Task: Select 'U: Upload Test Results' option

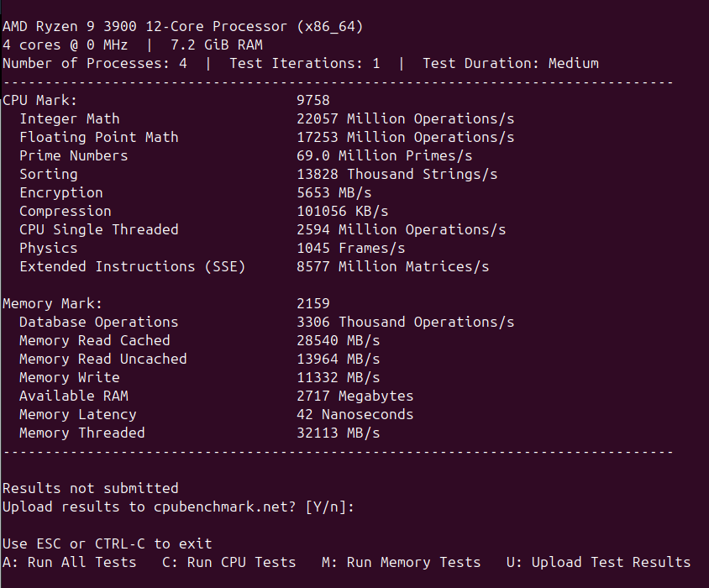Action: pyautogui.click(x=599, y=562)
